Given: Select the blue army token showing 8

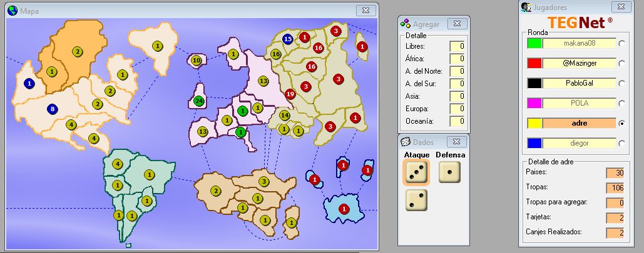Looking at the screenshot, I should (x=53, y=109).
